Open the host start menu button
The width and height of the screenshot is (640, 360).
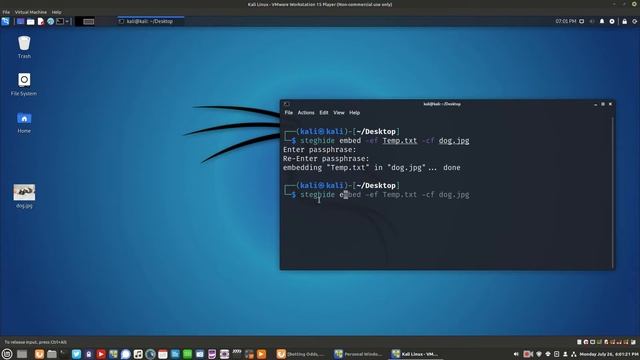point(7,354)
